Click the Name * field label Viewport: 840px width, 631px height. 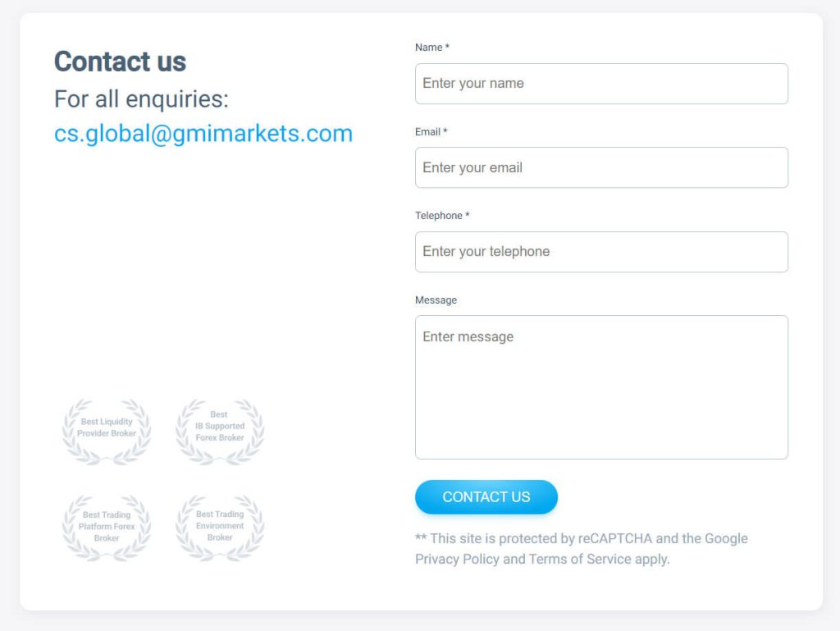(x=431, y=48)
